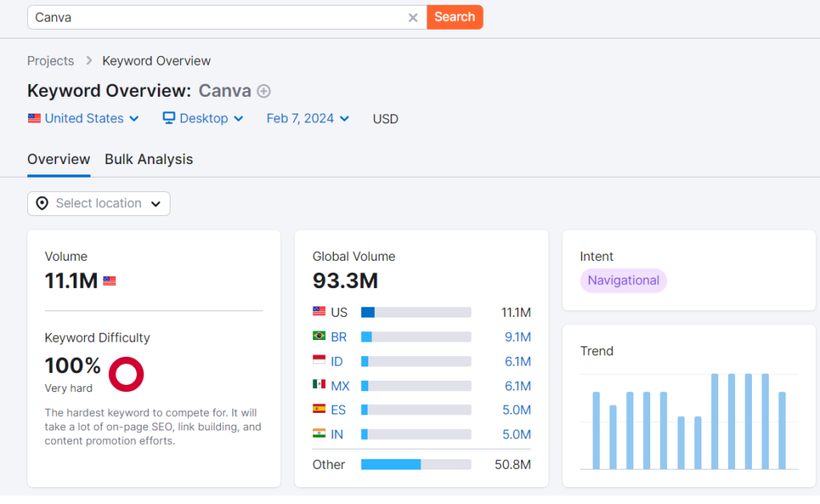Click the 6.1M volume value for MX
The width and height of the screenshot is (820, 504).
(x=518, y=386)
